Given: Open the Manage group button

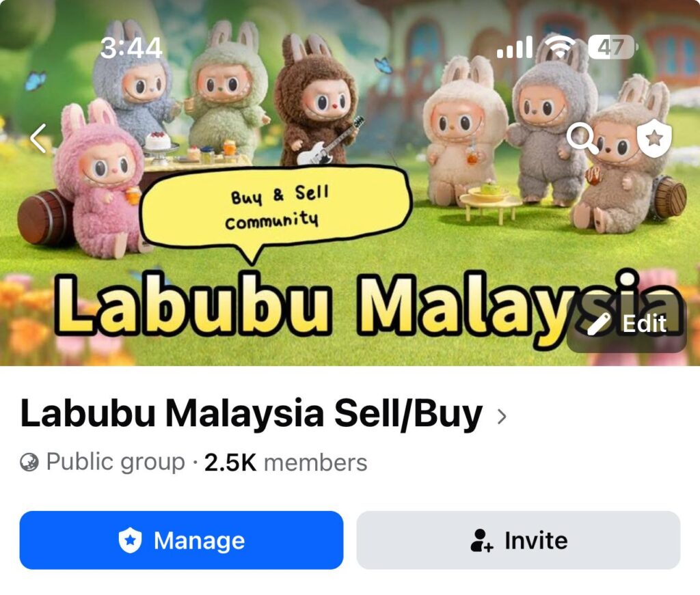Looking at the screenshot, I should pos(181,540).
